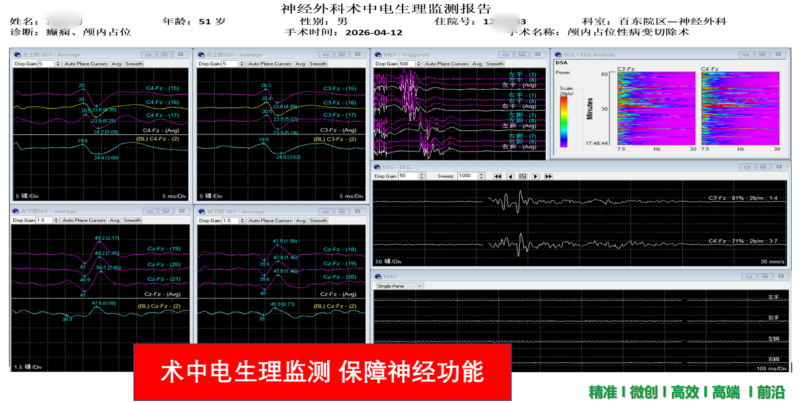
Task: Click Disp Gain field showing 500 in MEP
Action: [x=408, y=64]
